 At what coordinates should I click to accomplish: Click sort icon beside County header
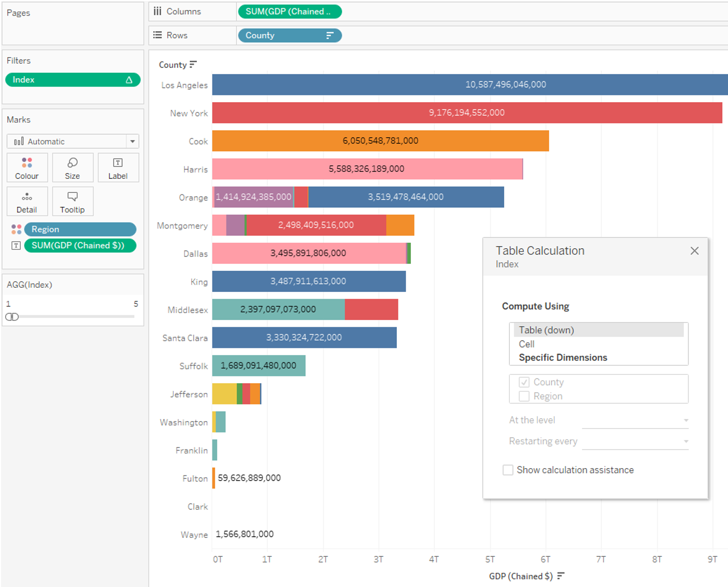(x=193, y=64)
